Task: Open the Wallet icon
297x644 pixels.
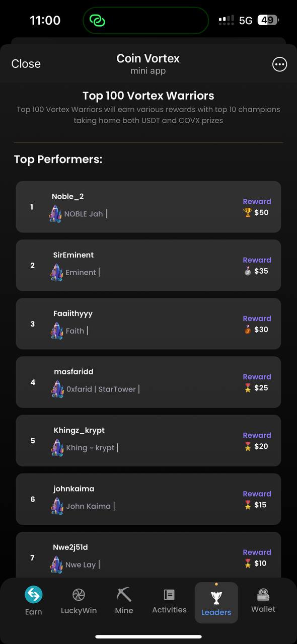Action: (x=263, y=595)
